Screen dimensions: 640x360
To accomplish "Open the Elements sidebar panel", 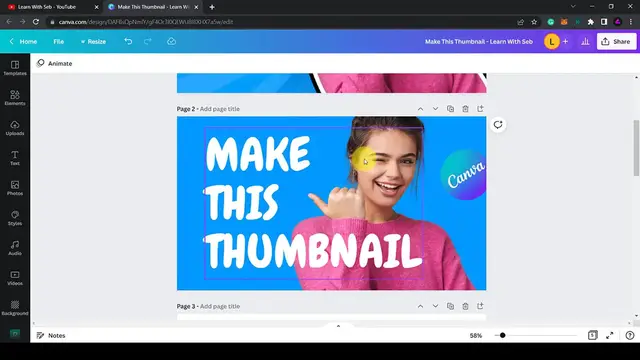I will coord(15,98).
